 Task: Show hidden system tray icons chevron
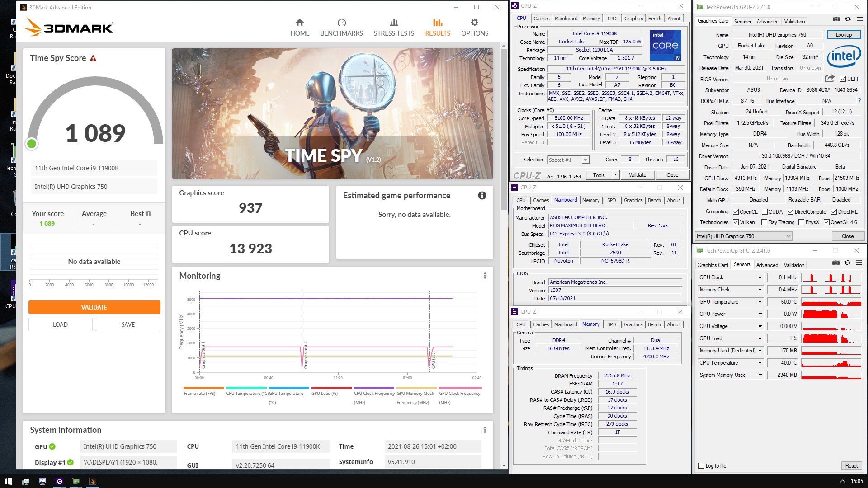842,481
